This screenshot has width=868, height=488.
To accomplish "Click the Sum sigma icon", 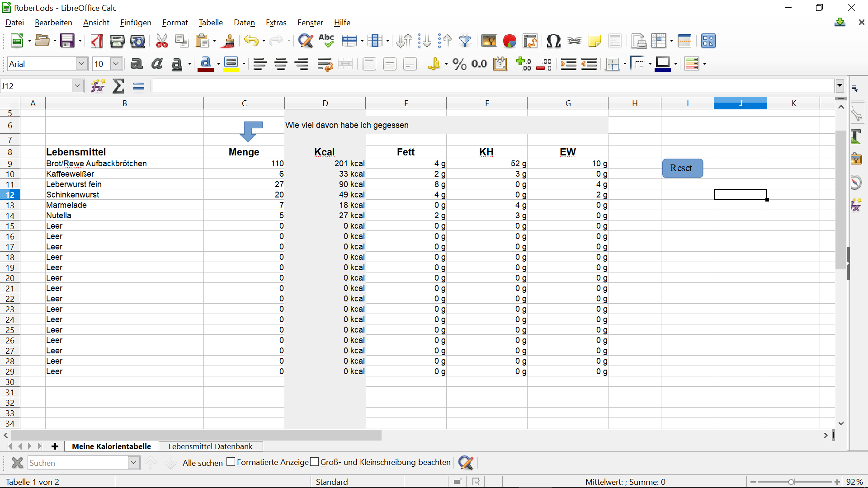I will (x=118, y=86).
